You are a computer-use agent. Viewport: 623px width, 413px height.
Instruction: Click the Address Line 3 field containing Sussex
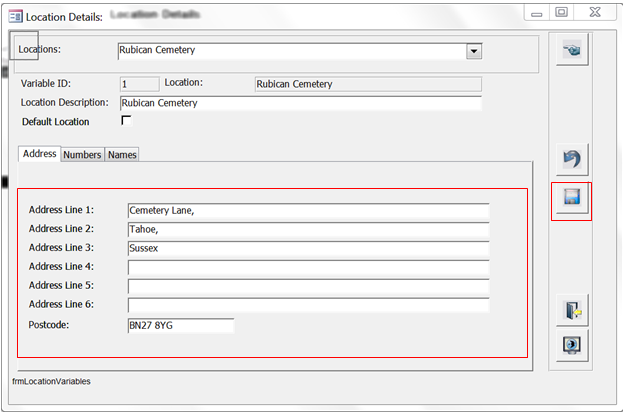pos(308,249)
